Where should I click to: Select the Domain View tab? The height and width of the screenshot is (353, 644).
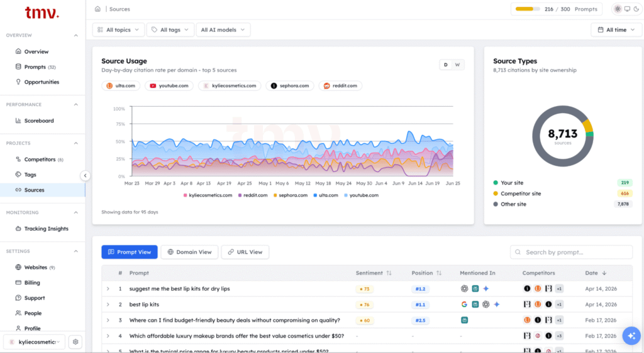189,252
